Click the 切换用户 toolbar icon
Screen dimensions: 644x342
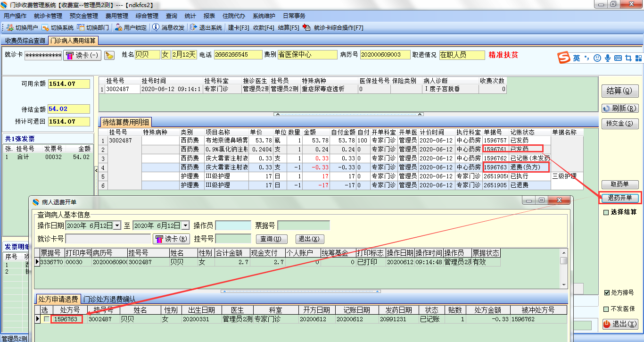(10, 28)
